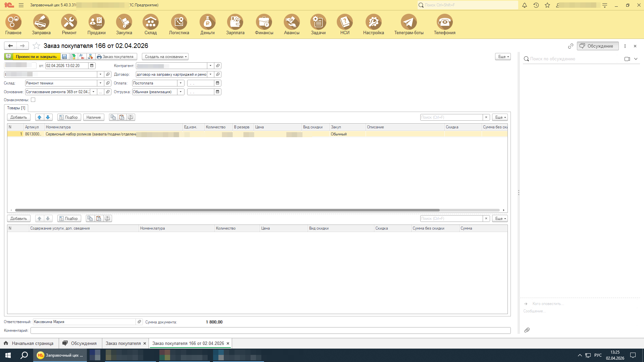This screenshot has height=362, width=644.
Task: Click the Дт/Кт postings icon
Action: 82,57
